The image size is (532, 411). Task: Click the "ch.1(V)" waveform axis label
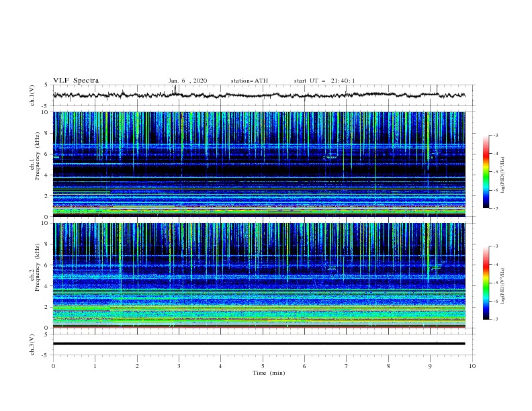[32, 95]
